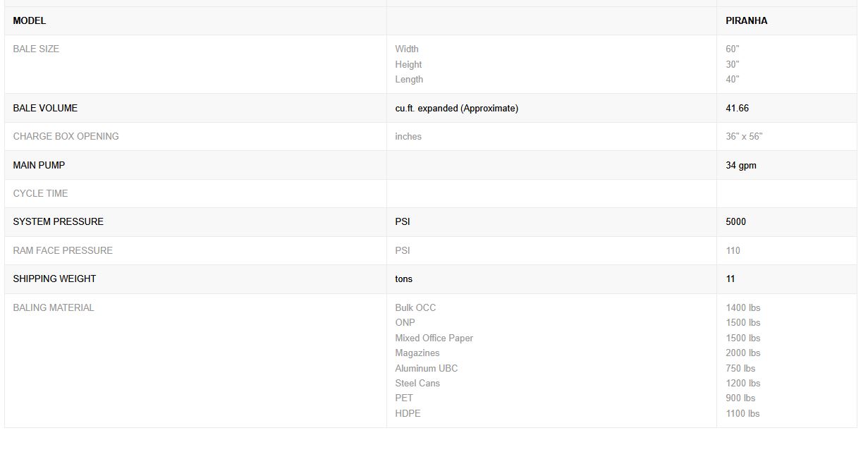This screenshot has height=452, width=868.
Task: Select the 34 gpm pump value
Action: 741,166
